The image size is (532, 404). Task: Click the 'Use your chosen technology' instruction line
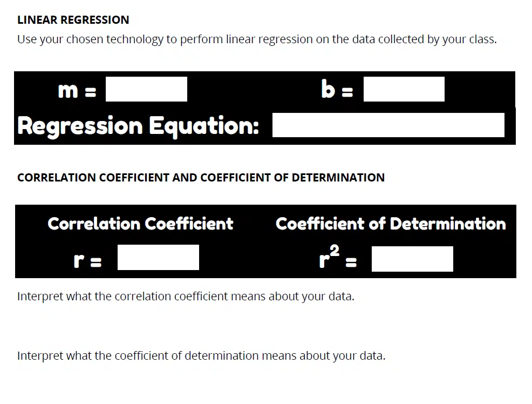(x=257, y=39)
